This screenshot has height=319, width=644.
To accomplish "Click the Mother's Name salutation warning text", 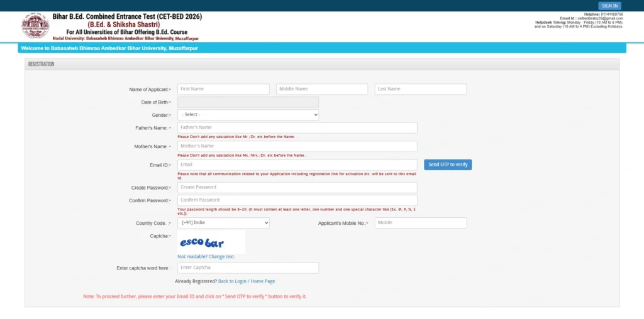I will (x=242, y=156).
